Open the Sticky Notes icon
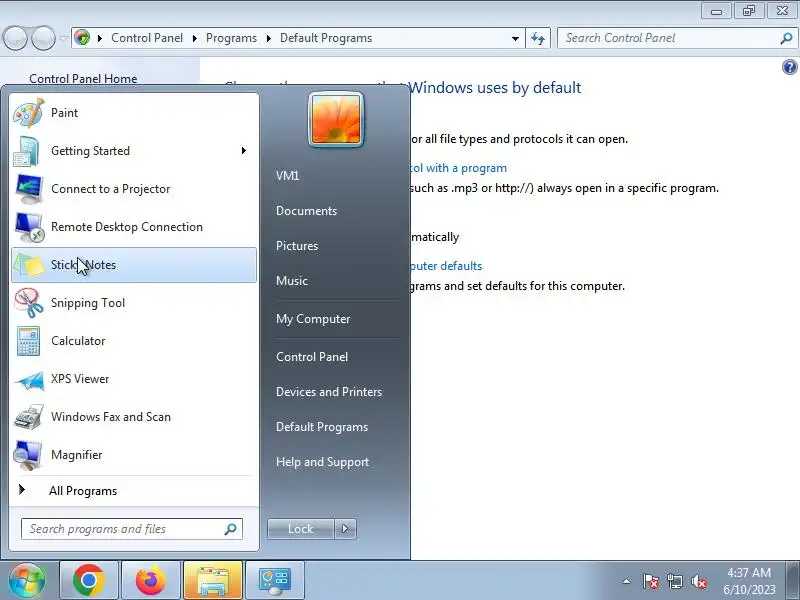This screenshot has height=600, width=800. tap(29, 265)
